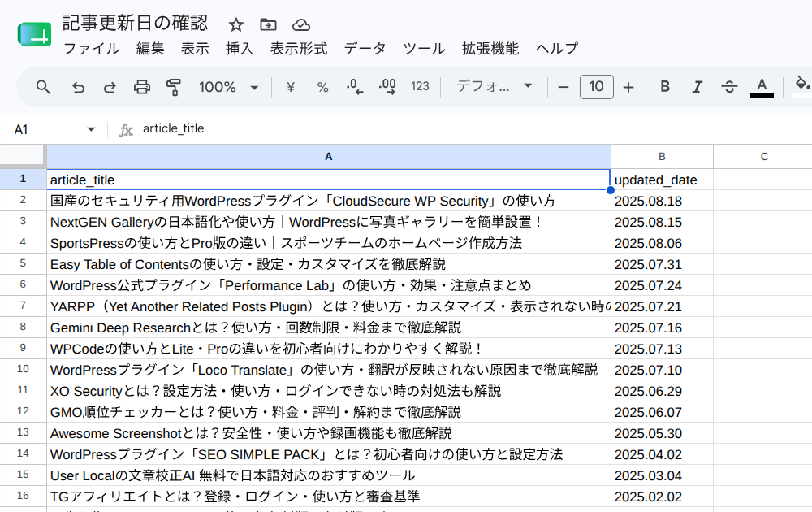Increase decimal places
The image size is (812, 512).
point(387,87)
